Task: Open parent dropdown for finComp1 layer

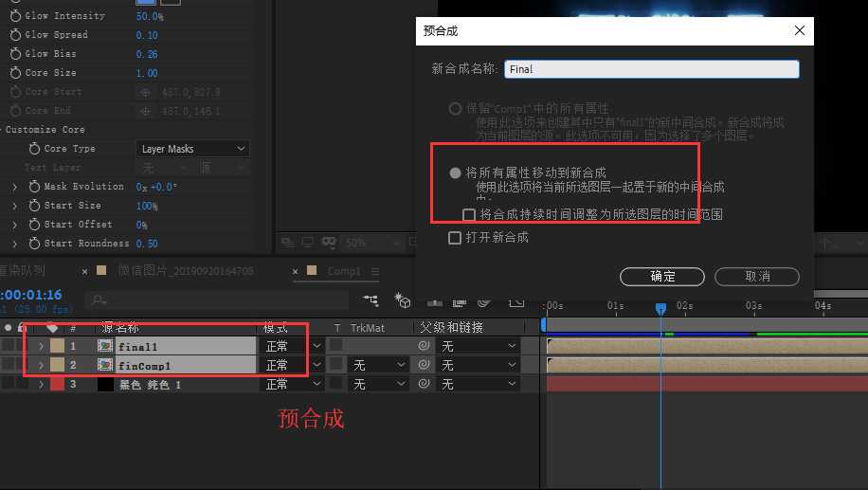Action: (x=479, y=365)
